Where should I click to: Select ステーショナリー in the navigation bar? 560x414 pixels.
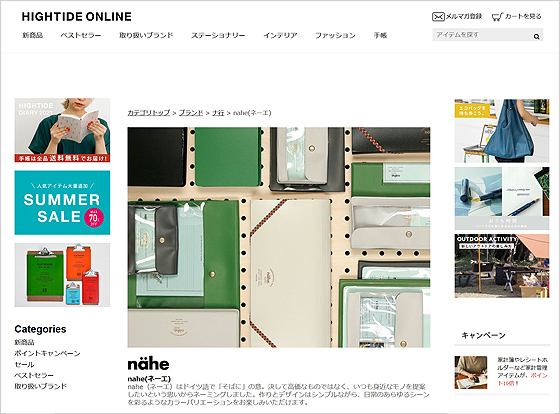tap(218, 35)
